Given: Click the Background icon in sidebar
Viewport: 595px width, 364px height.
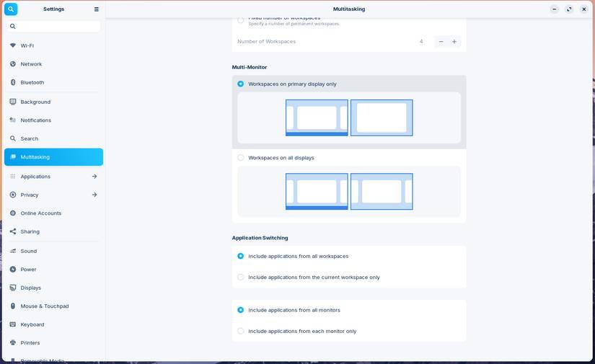Looking at the screenshot, I should tap(13, 102).
